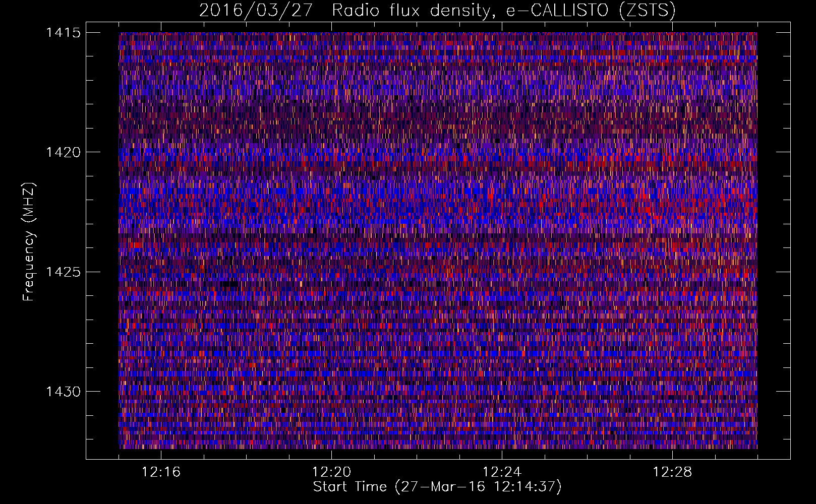
Task: Select the 'Frequency (MHZ)' y-axis label
Action: (29, 242)
